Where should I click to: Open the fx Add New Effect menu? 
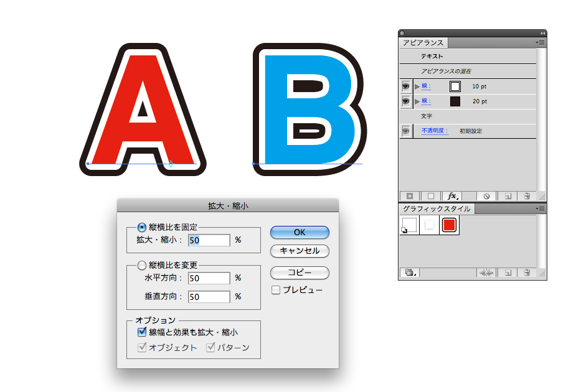453,195
